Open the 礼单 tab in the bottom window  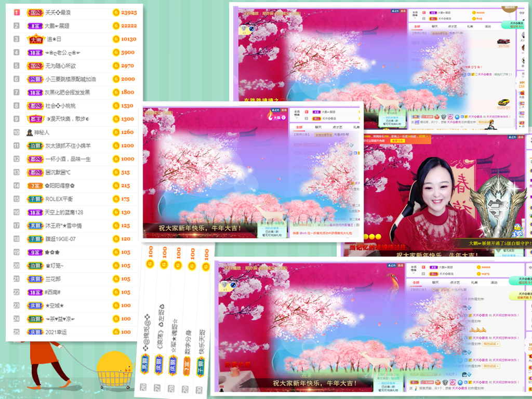coord(474,282)
